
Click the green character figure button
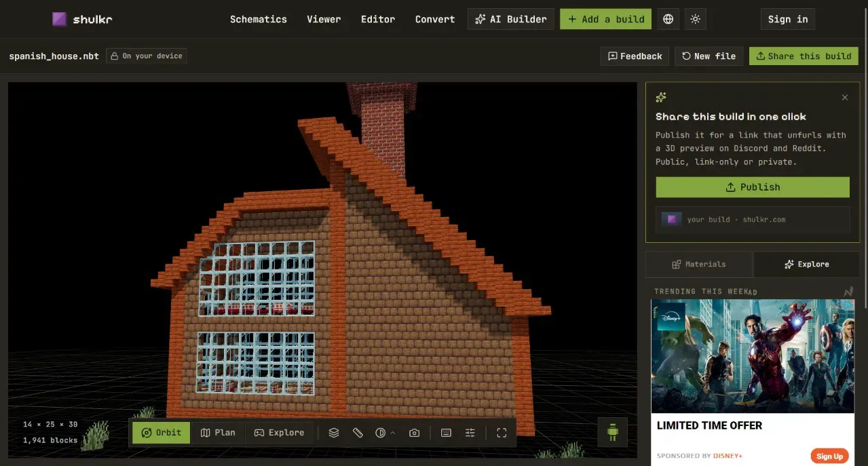click(613, 432)
